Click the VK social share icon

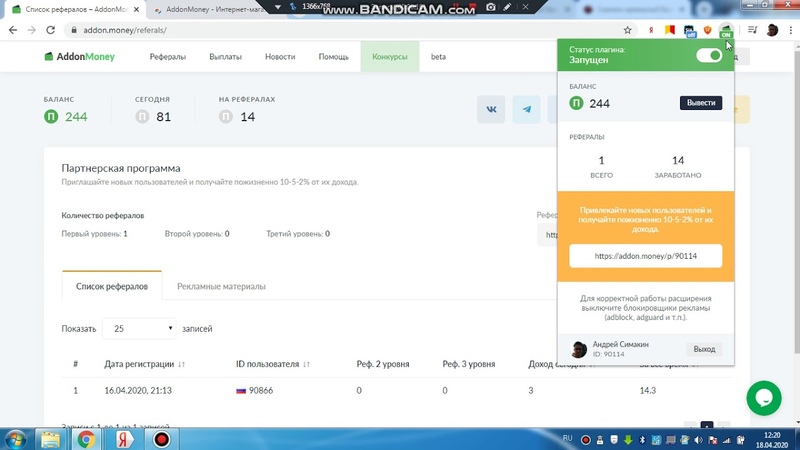(491, 110)
